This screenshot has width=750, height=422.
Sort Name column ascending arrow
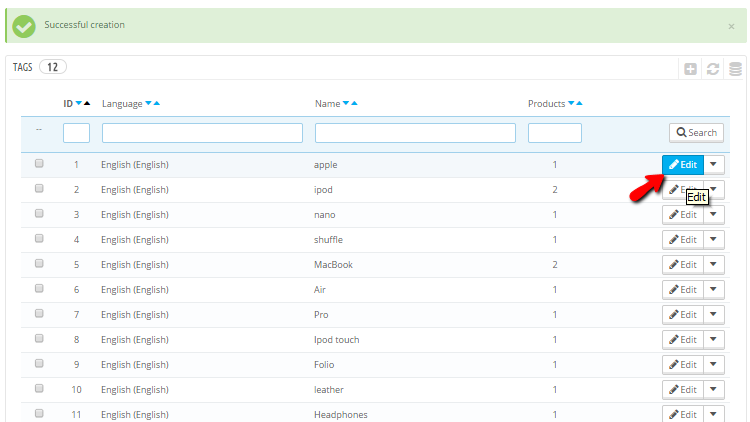point(355,103)
